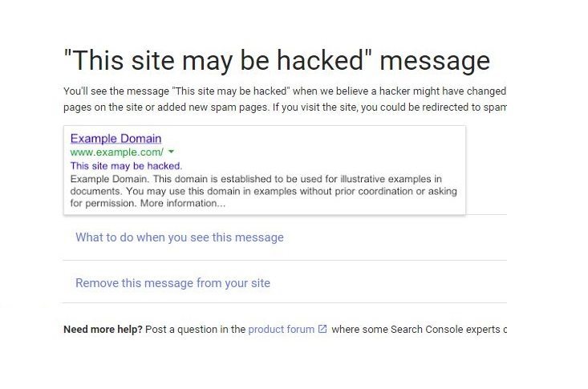This screenshot has height=389, width=588.
Task: Click the green www.example.com URL
Action: [x=116, y=152]
